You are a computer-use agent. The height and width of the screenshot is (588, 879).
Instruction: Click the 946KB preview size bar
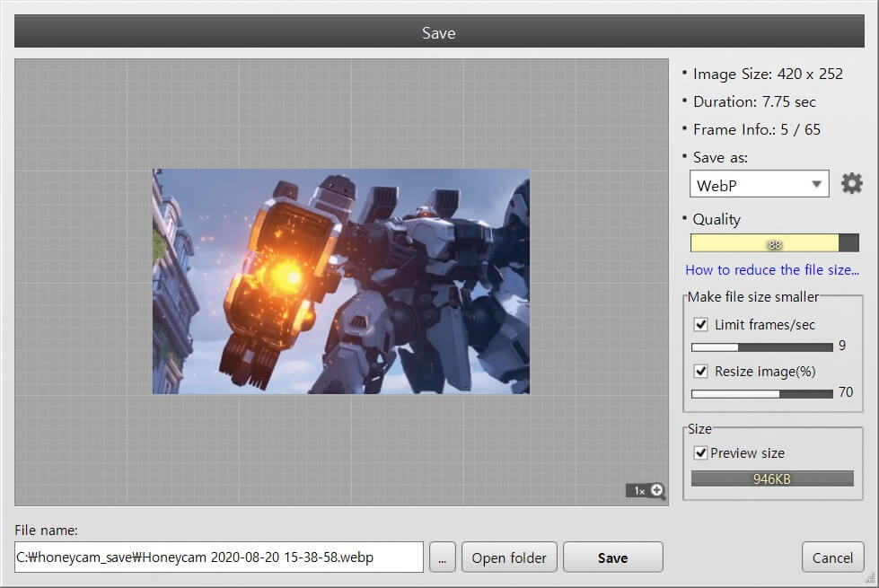coord(771,479)
